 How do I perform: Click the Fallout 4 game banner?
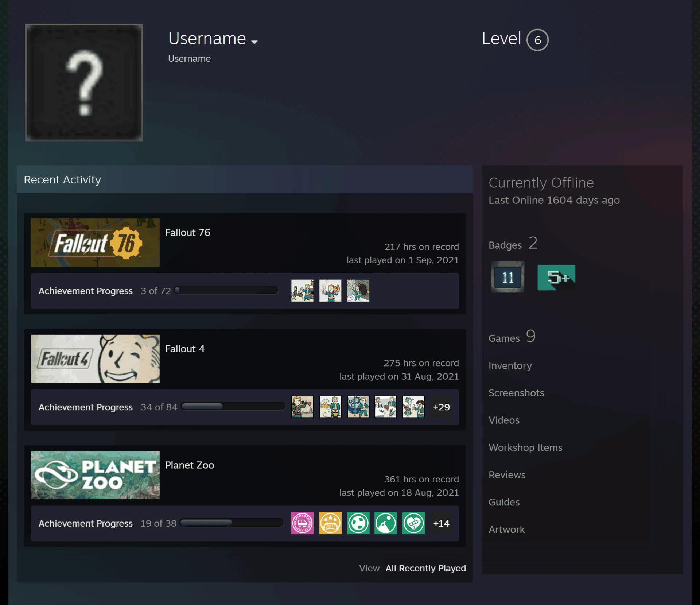click(x=95, y=359)
